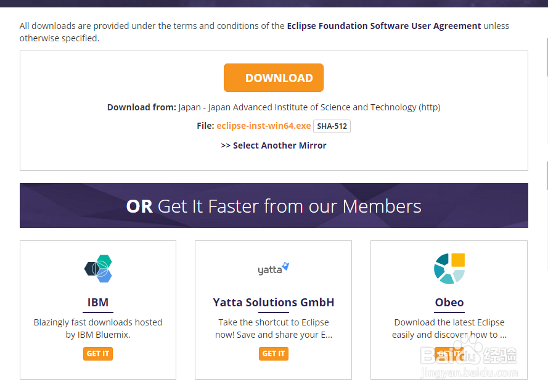Click the IBM Bluemix description text

(x=98, y=329)
